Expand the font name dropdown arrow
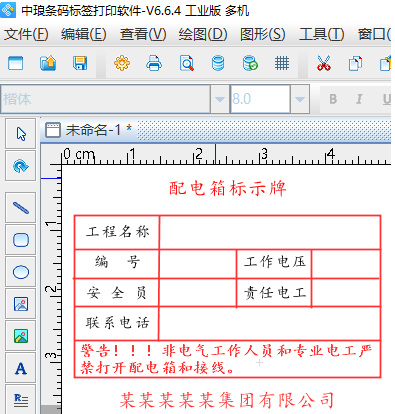The height and width of the screenshot is (414, 395). [x=220, y=99]
